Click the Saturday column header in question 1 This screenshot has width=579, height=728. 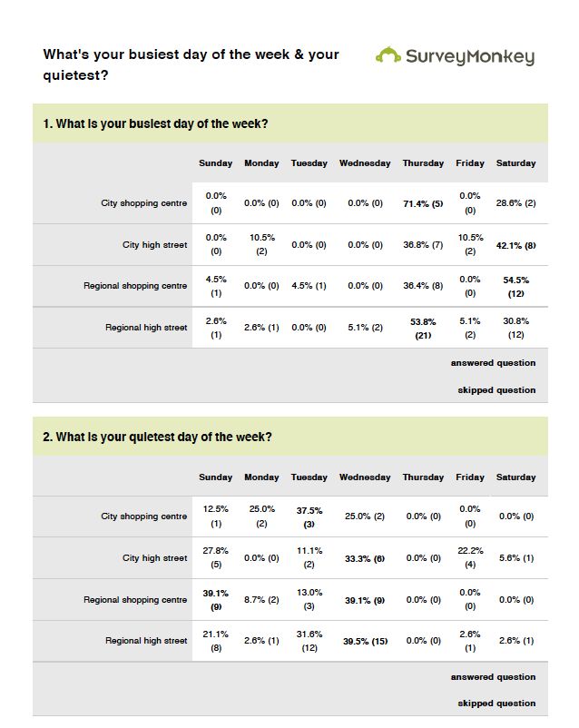coord(515,163)
